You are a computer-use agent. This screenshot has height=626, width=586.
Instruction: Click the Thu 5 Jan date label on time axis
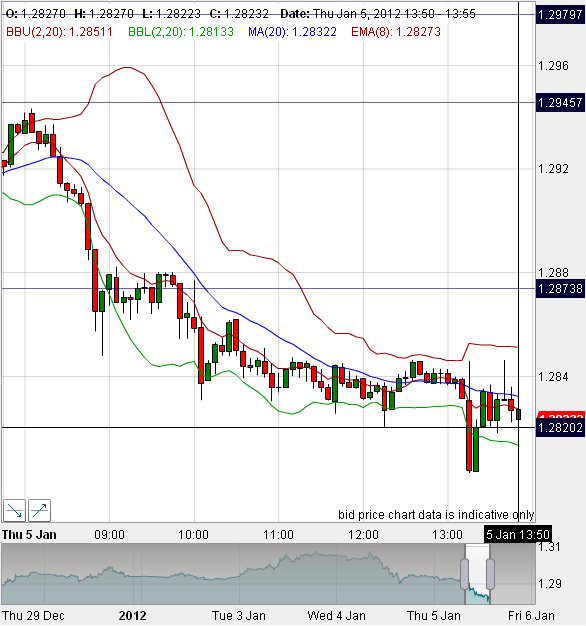click(29, 535)
